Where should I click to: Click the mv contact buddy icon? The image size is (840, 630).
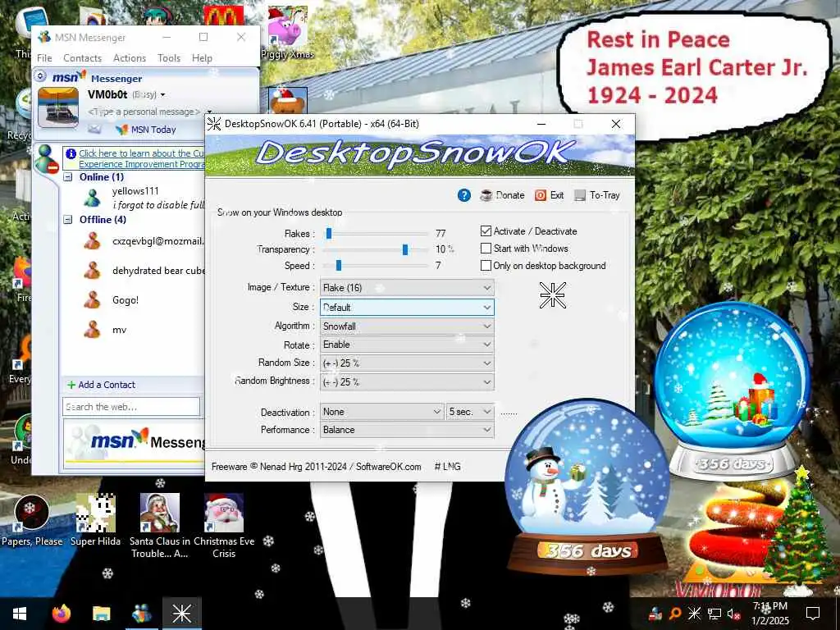[x=92, y=330]
